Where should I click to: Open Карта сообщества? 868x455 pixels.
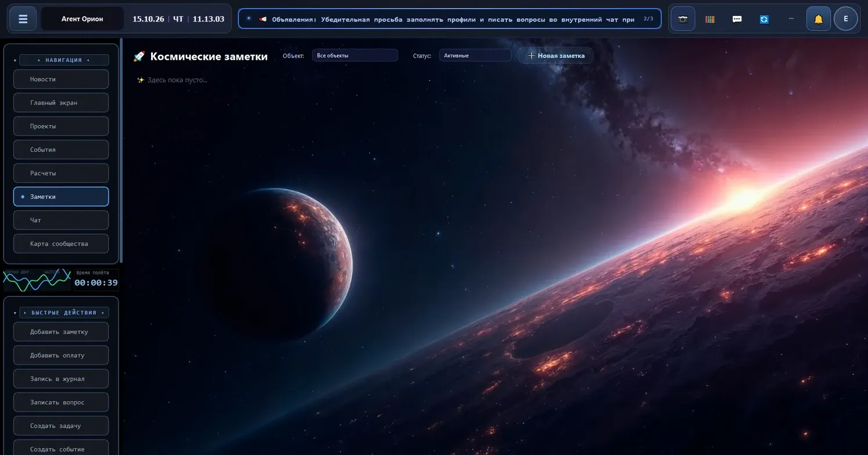click(61, 244)
